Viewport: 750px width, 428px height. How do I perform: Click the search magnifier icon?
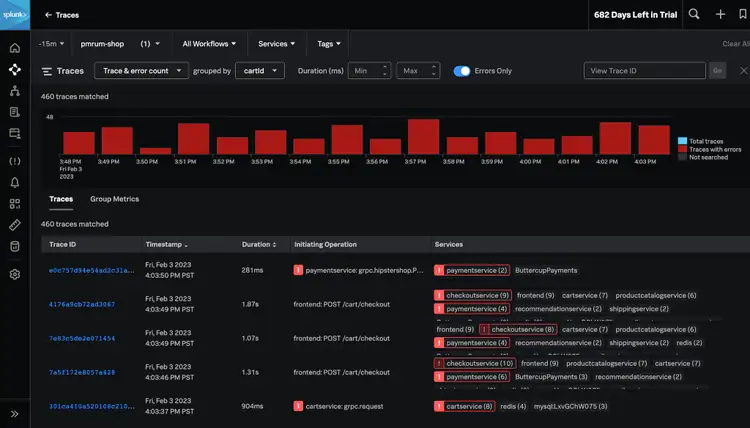coord(694,15)
